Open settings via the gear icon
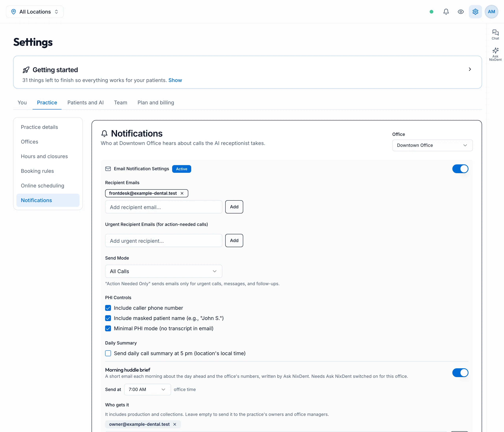This screenshot has height=432, width=504. point(475,12)
